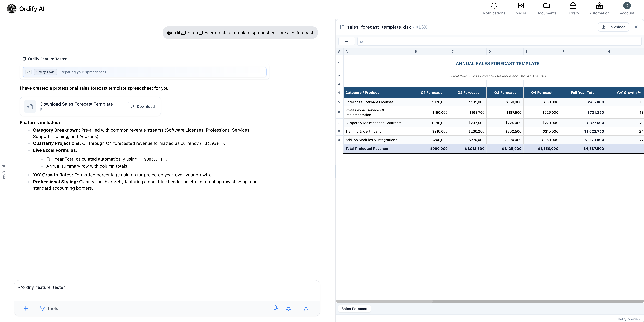644x322 pixels.
Task: Click Total Projected Revenue cell
Action: coord(378,149)
